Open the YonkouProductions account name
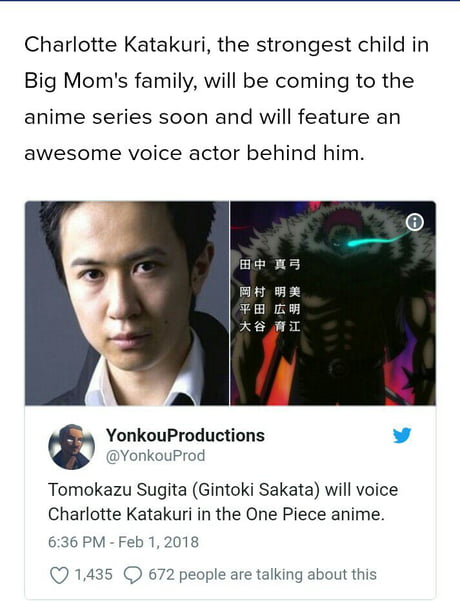Screen dimensions: 460x601 185,435
